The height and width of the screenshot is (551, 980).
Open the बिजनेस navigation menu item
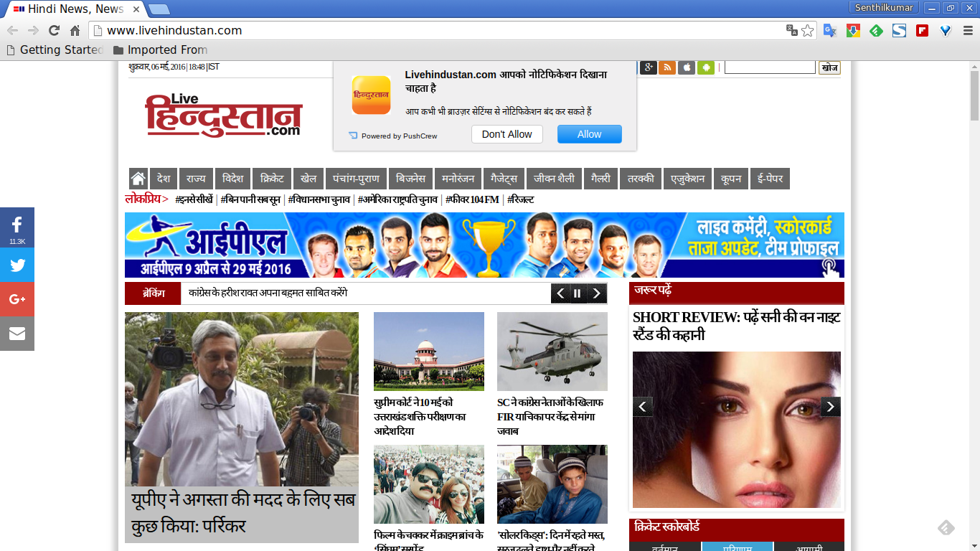[x=411, y=179]
